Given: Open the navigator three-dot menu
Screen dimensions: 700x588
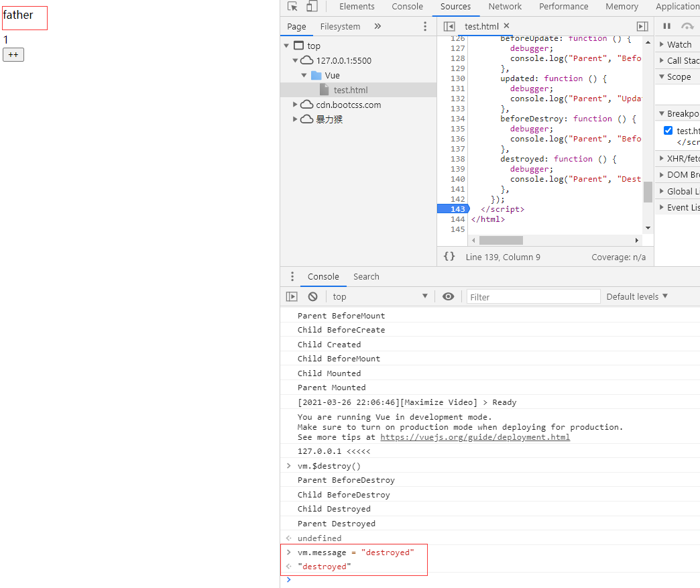Looking at the screenshot, I should [425, 26].
